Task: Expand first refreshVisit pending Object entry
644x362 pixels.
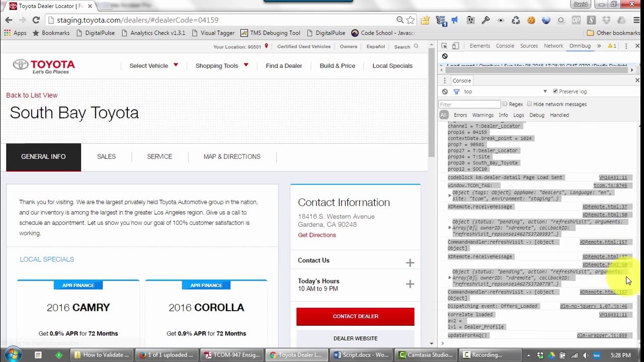Action: pyautogui.click(x=450, y=228)
